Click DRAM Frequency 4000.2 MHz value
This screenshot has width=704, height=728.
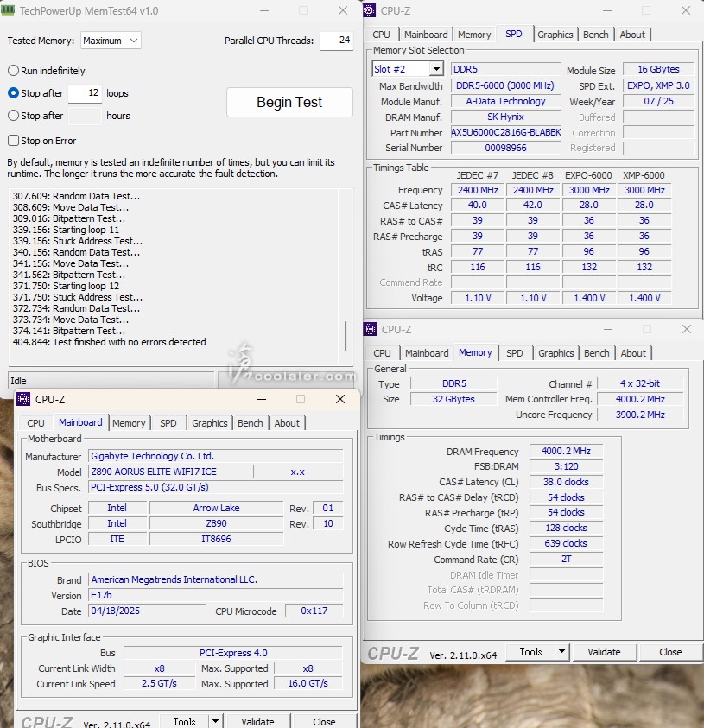click(566, 451)
